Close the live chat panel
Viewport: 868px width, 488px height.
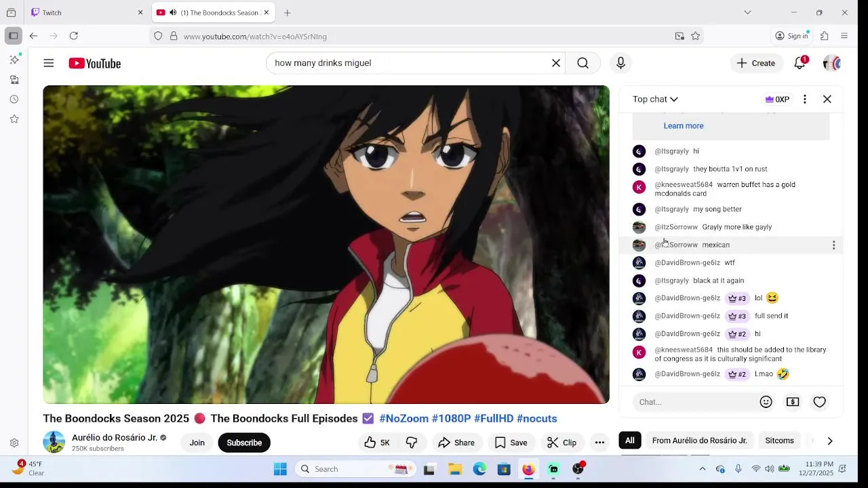[827, 99]
